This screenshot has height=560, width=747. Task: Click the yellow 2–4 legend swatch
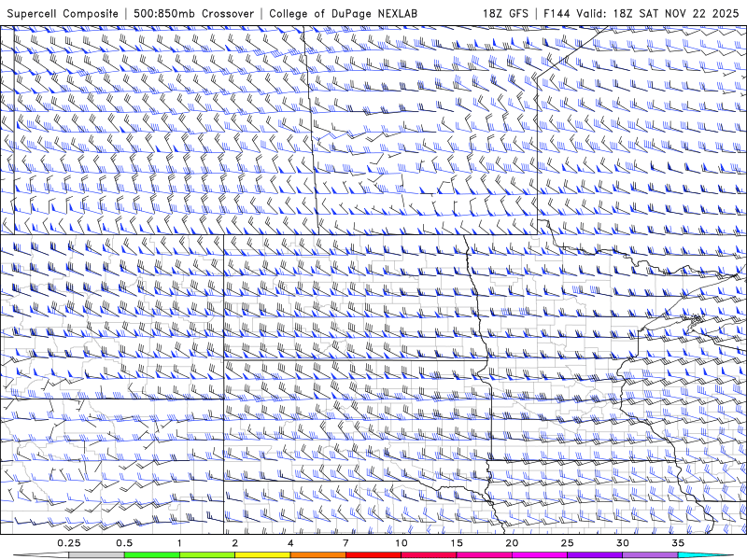point(262,555)
